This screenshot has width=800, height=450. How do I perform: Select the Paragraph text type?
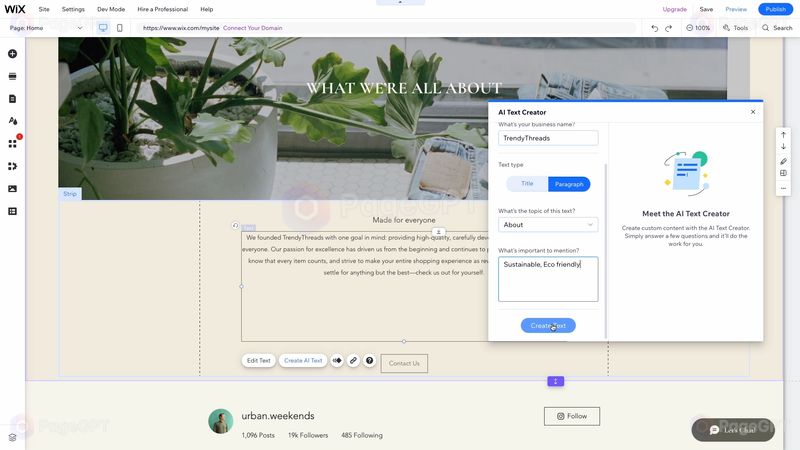pyautogui.click(x=569, y=184)
